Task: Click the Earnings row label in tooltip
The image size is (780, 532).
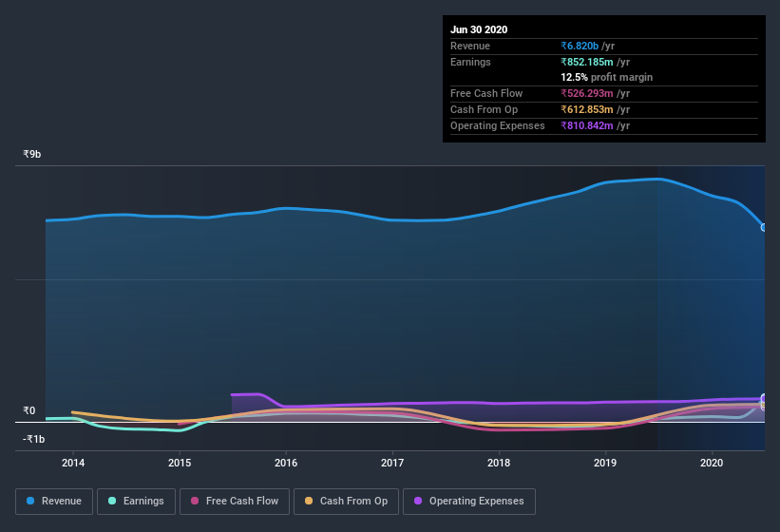Action: tap(470, 62)
